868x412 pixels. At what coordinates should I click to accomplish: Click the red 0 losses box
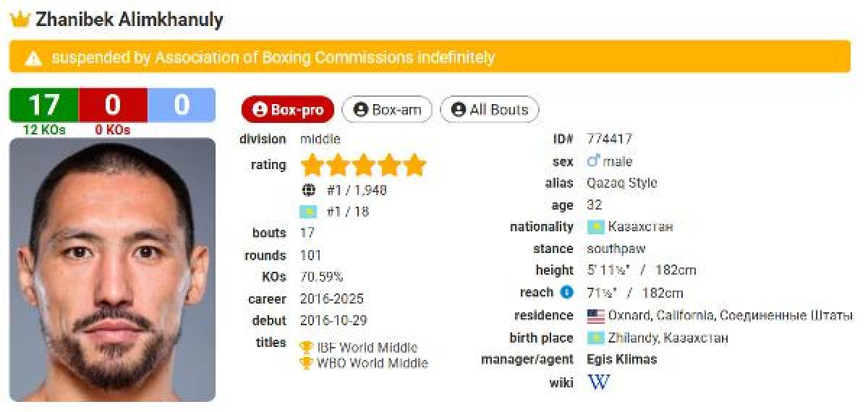[x=112, y=106]
